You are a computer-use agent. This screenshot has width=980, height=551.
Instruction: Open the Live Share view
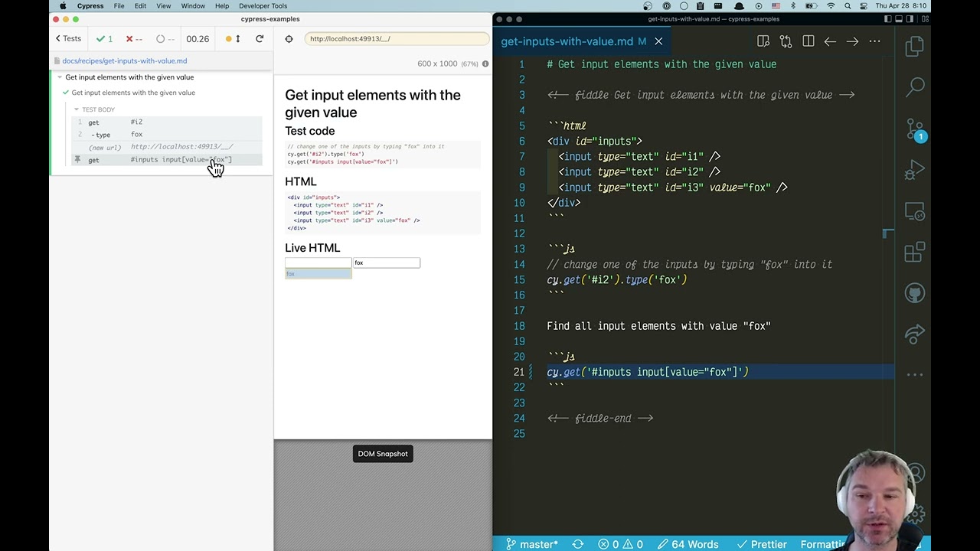tap(915, 334)
